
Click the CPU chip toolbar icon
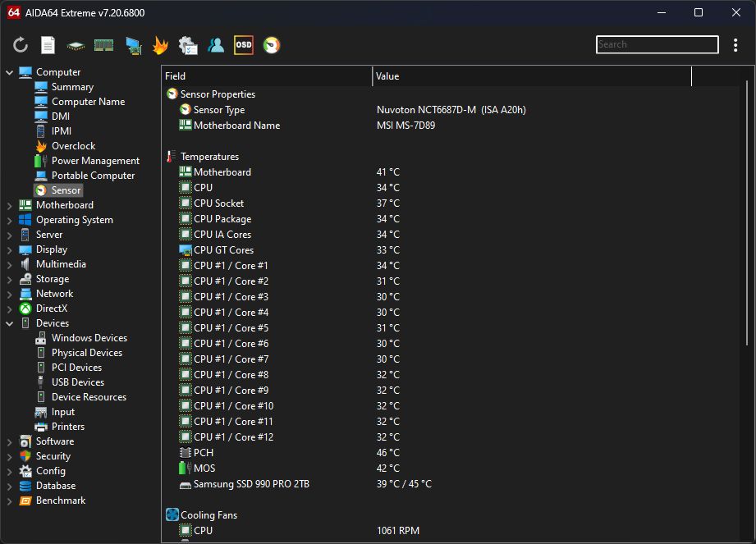76,45
